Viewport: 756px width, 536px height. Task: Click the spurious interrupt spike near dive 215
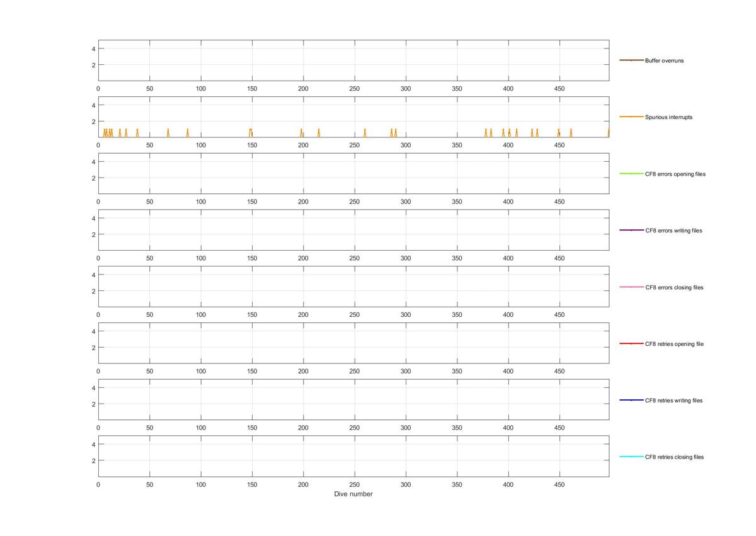[319, 133]
